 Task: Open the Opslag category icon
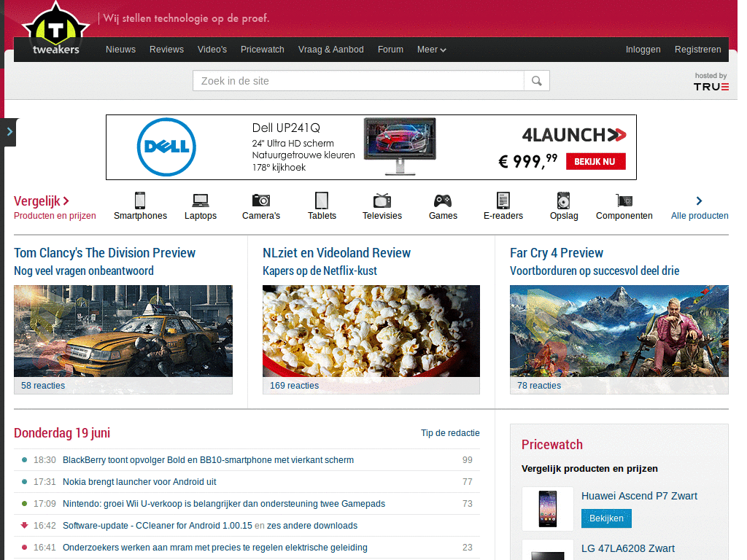point(564,201)
